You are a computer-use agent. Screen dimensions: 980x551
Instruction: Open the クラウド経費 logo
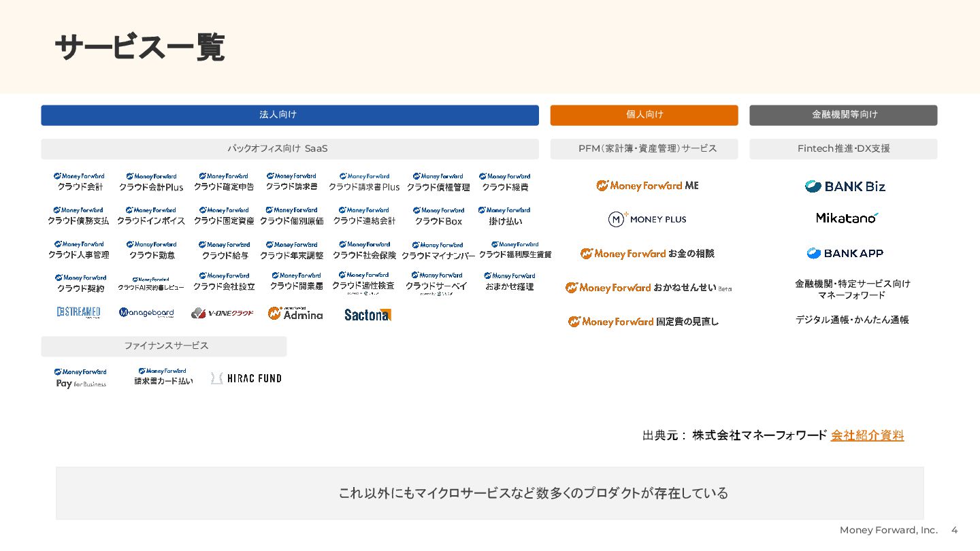[x=505, y=182]
